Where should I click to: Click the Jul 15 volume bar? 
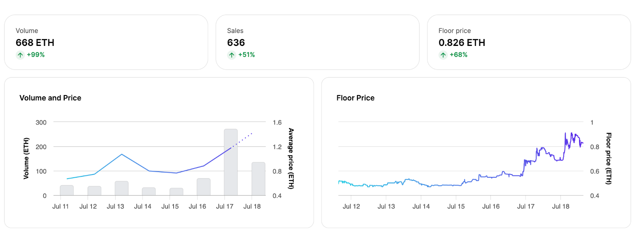click(x=176, y=192)
